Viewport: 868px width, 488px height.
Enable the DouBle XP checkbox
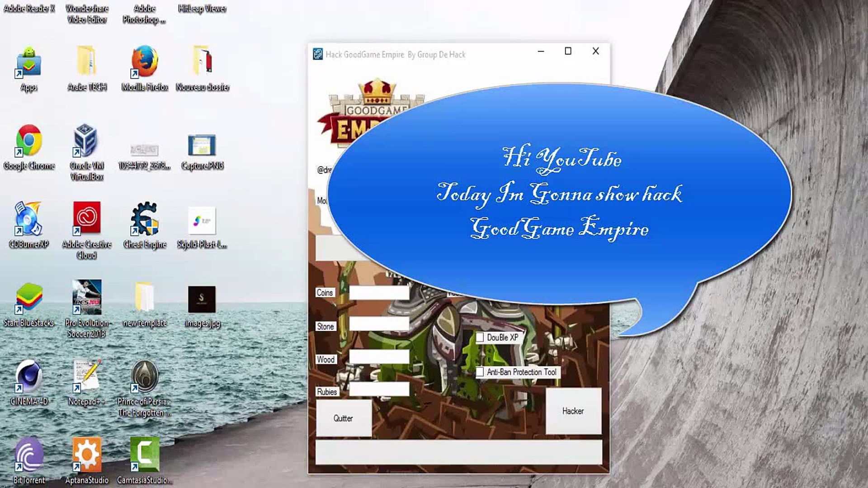click(480, 338)
